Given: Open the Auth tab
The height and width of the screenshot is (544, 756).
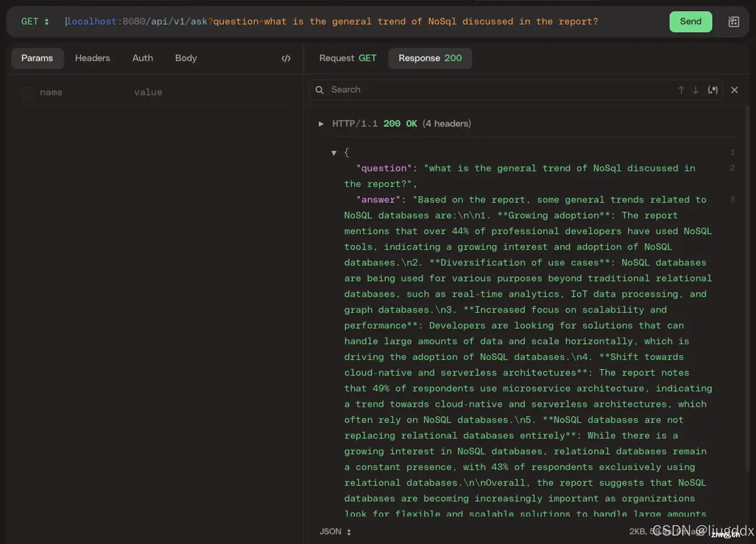Looking at the screenshot, I should (x=143, y=58).
